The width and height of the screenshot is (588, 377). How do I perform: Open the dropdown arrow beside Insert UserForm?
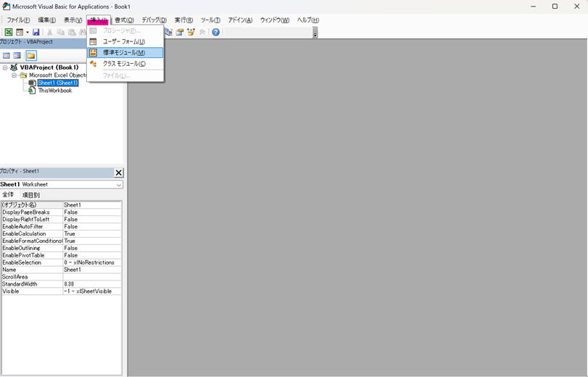(28, 32)
